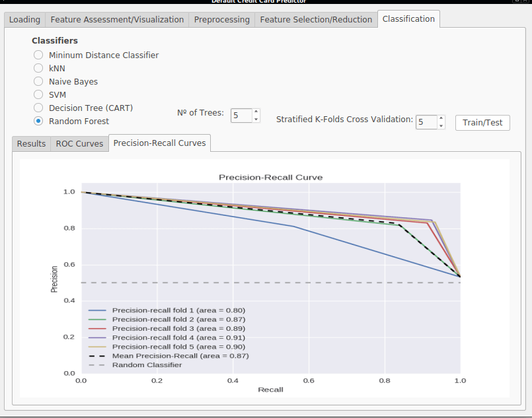The height and width of the screenshot is (418, 532).
Task: Pick the SVM radio button
Action: tap(38, 94)
